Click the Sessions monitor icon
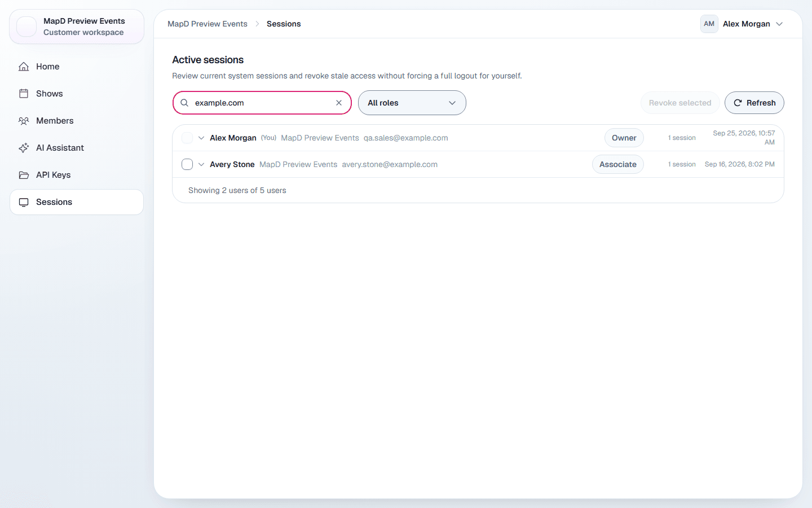 pyautogui.click(x=24, y=202)
